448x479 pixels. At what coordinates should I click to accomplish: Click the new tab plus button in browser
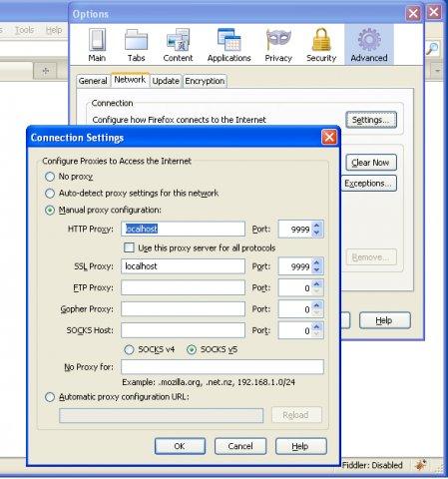[x=46, y=71]
